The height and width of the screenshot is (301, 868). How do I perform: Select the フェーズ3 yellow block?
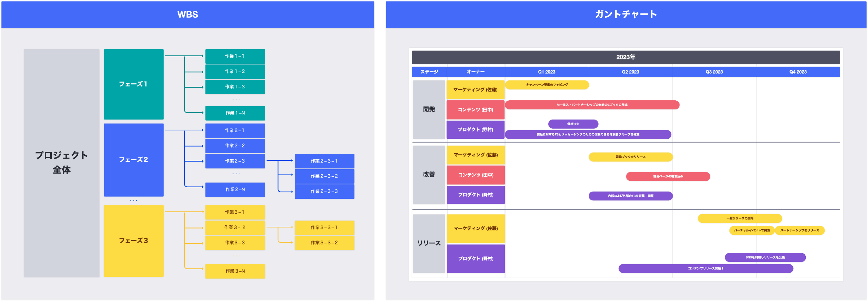[133, 241]
